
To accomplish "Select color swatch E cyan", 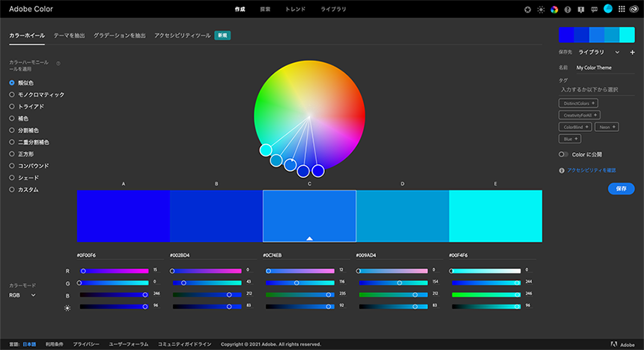I will tap(495, 216).
